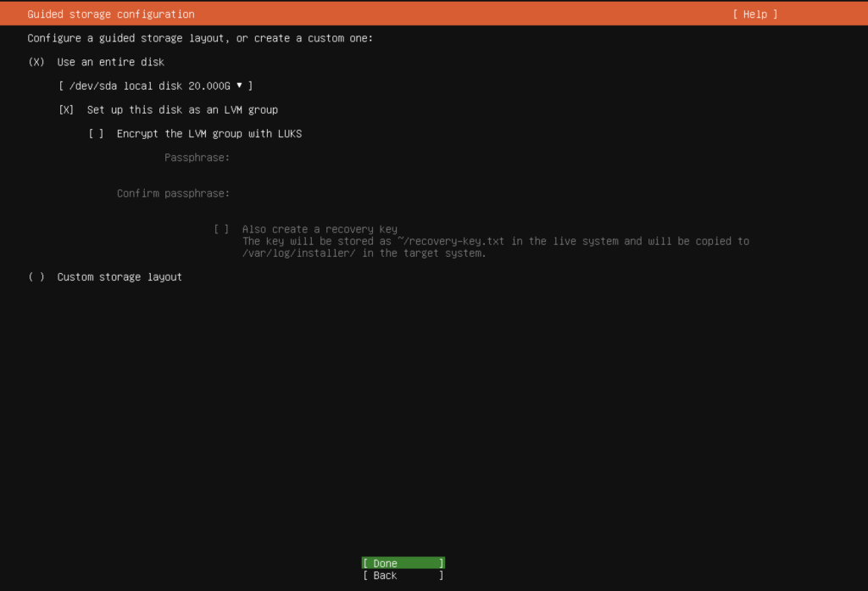
Task: Click the "Encrypt the LVM group with LUKS" label
Action: point(209,133)
